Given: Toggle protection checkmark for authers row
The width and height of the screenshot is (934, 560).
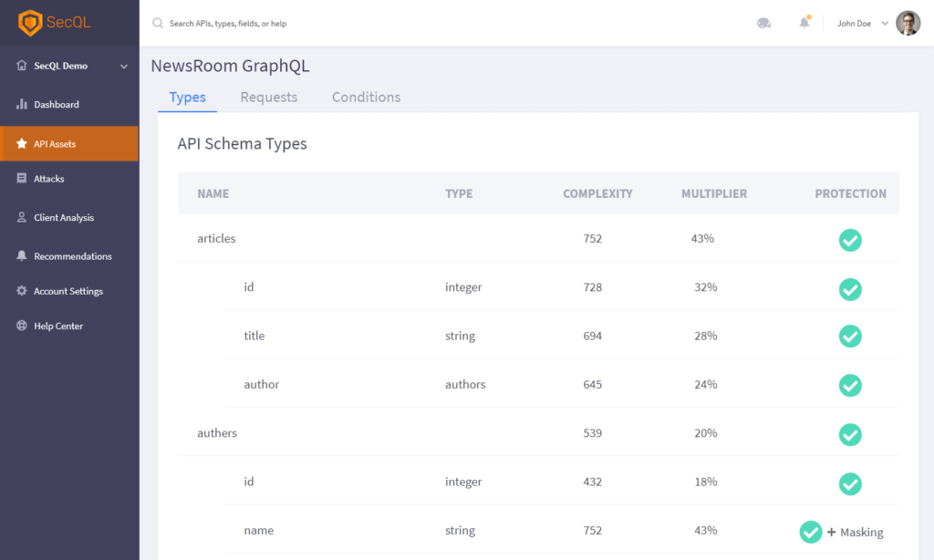Looking at the screenshot, I should (x=850, y=434).
